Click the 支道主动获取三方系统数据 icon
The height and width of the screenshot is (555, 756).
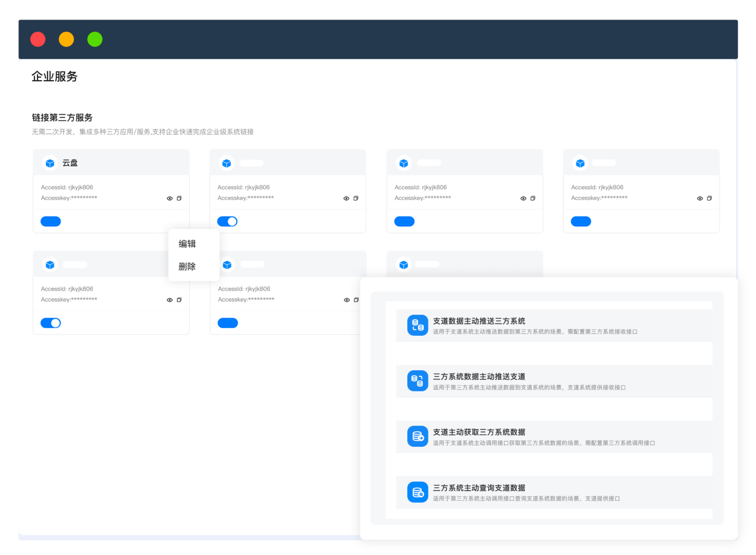click(x=417, y=436)
